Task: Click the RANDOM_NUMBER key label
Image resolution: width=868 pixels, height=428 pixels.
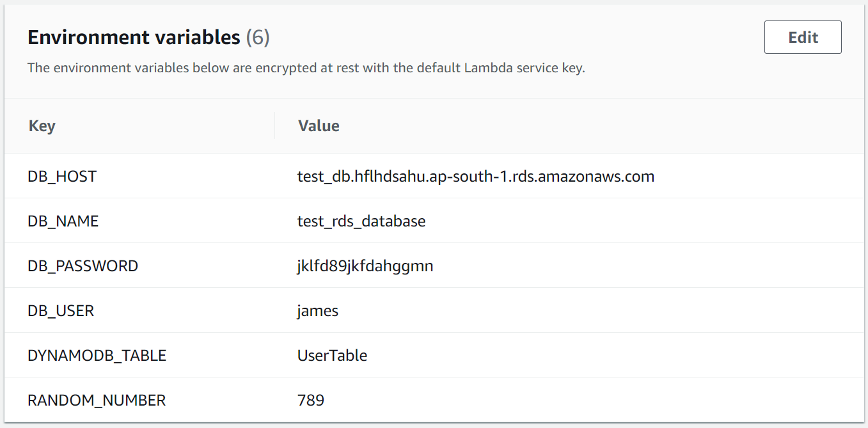Action: click(96, 400)
